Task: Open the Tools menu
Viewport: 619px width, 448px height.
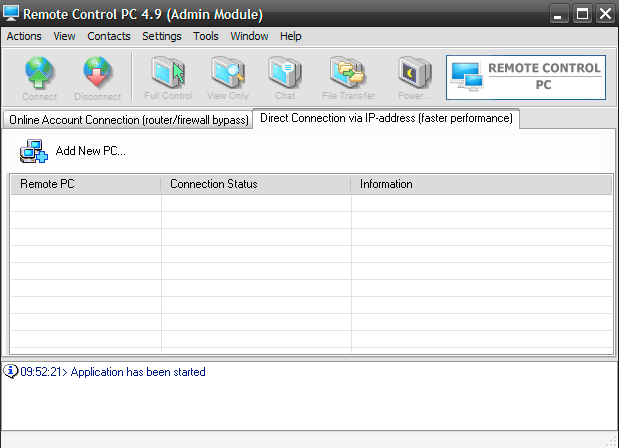Action: (206, 36)
